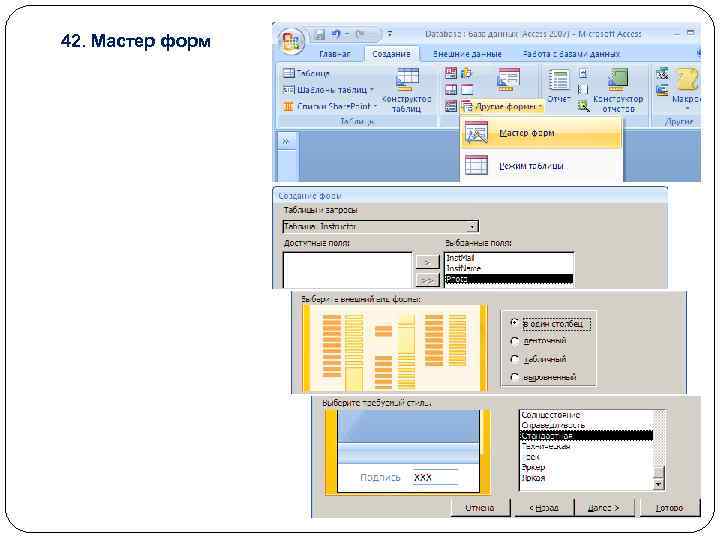Click the Report Wizard icon
720x540 pixels.
tap(583, 106)
